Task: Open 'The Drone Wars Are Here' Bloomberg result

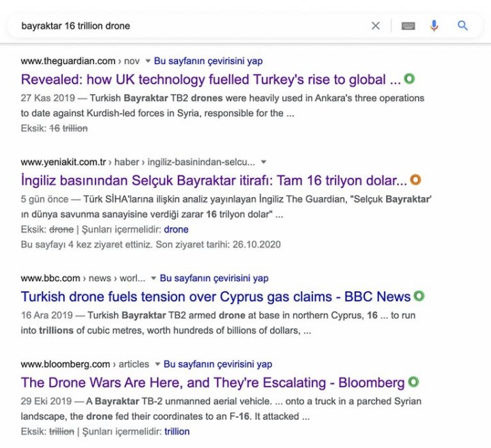Action: [213, 383]
